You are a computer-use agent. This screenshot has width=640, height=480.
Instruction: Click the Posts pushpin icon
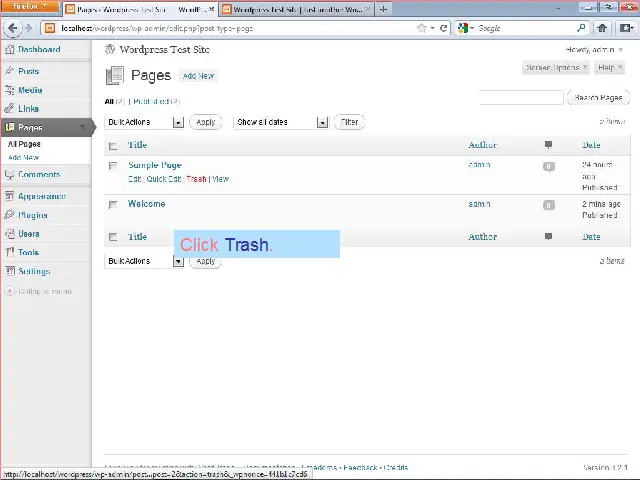9,71
